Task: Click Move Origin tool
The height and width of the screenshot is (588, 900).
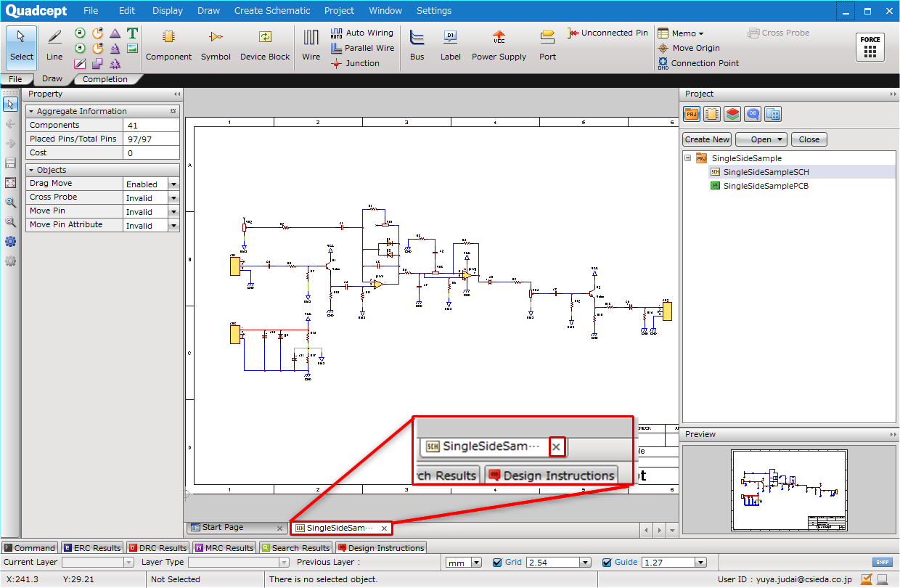Action: [x=688, y=48]
